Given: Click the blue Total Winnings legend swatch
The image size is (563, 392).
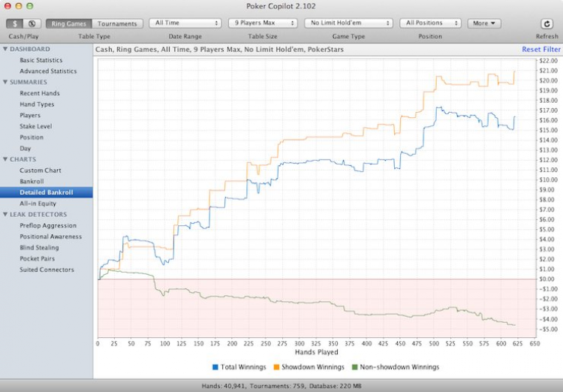Looking at the screenshot, I should coord(215,367).
